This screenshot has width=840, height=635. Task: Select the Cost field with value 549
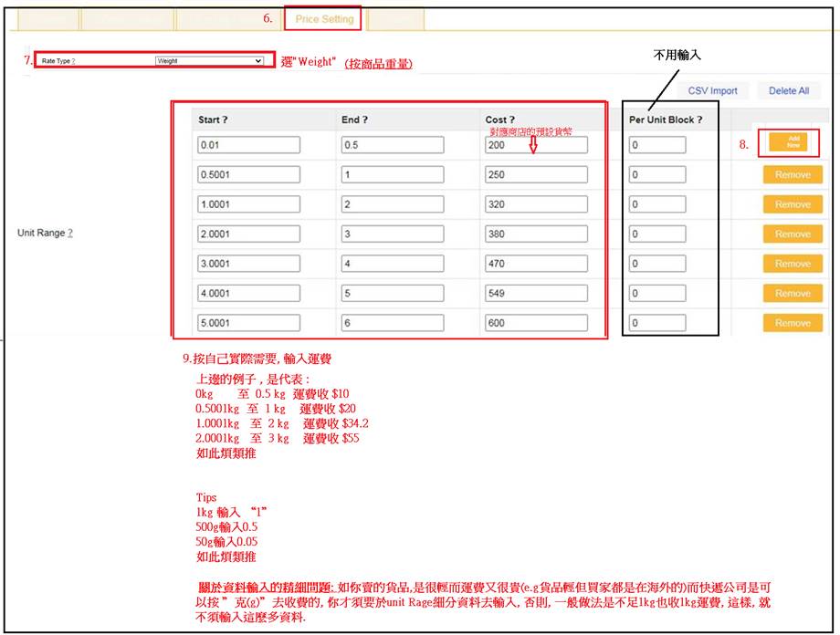pos(536,294)
